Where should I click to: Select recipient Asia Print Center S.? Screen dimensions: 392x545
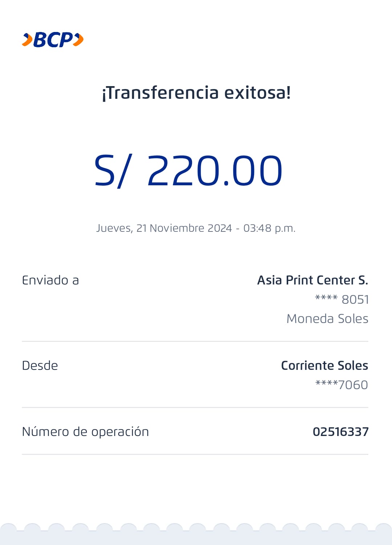tap(313, 280)
